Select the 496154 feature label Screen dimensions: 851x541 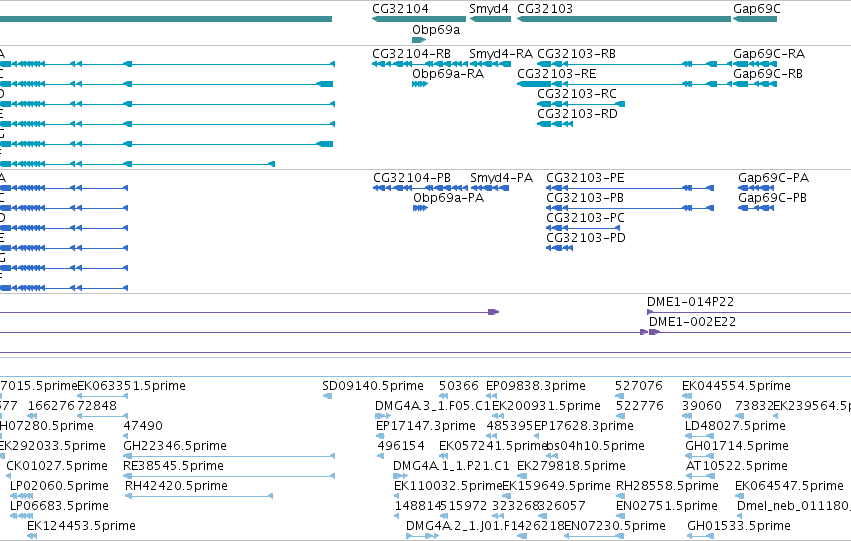pyautogui.click(x=401, y=446)
